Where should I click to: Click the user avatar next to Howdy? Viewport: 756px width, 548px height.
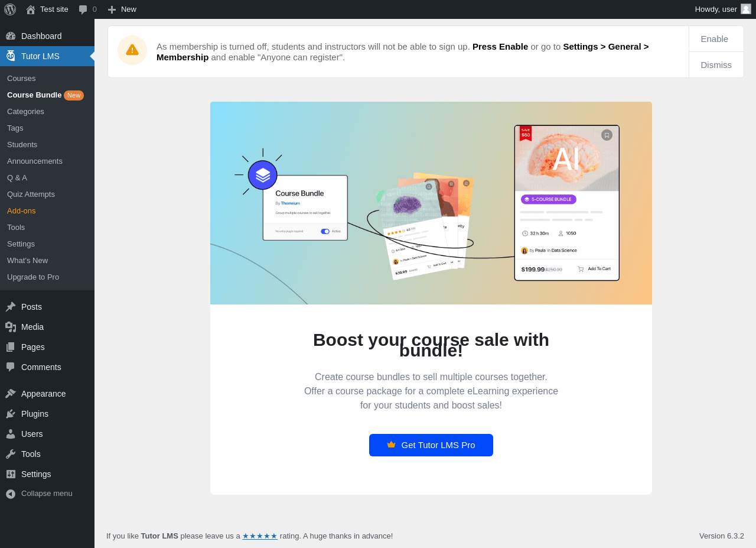[x=746, y=9]
